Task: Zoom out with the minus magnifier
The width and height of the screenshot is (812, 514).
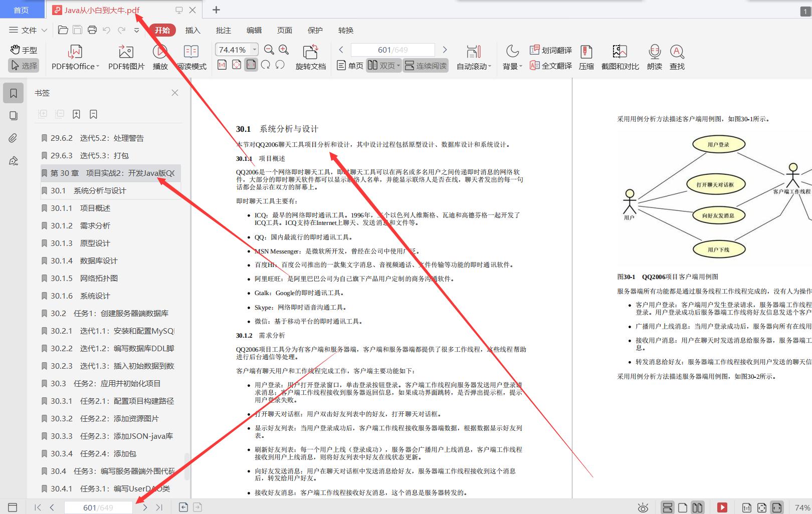Action: point(269,50)
